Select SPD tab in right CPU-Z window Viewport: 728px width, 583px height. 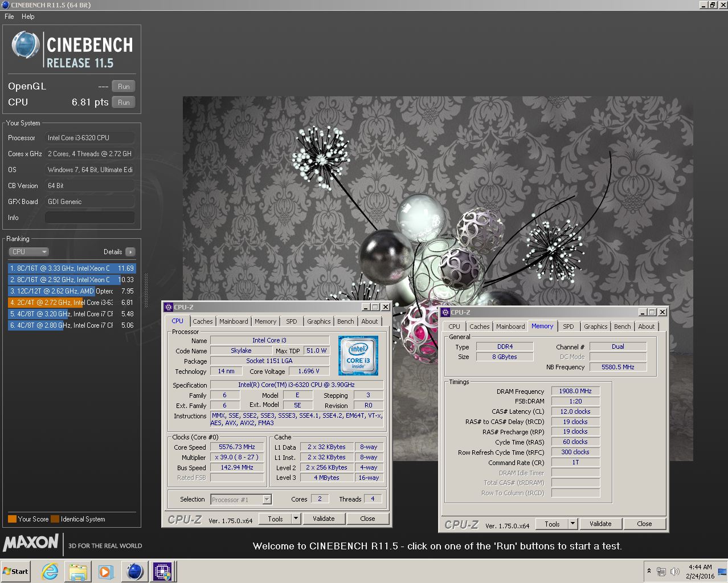(569, 327)
